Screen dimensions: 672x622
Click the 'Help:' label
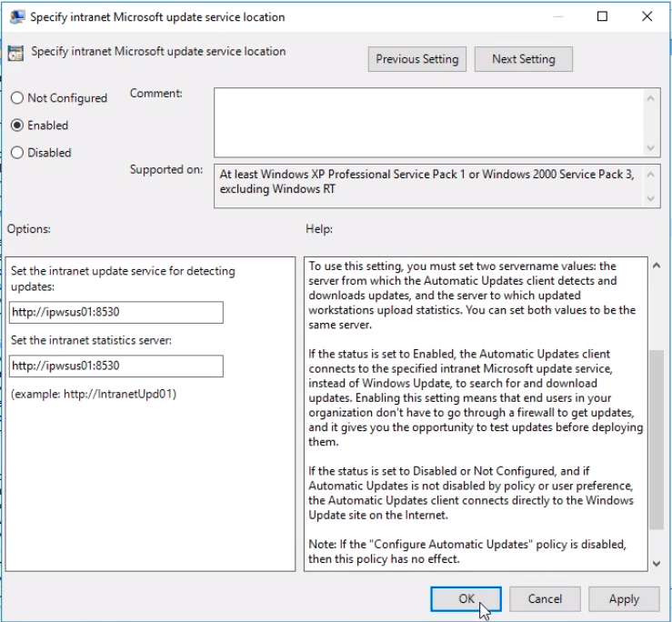(319, 229)
